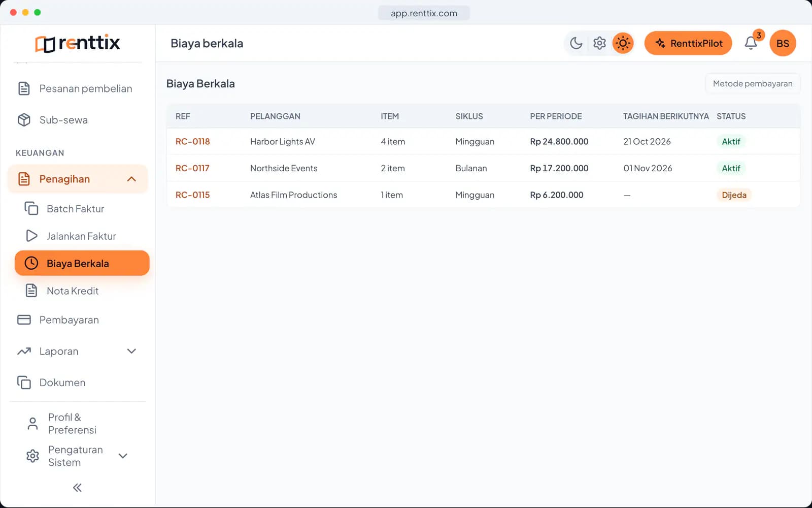The height and width of the screenshot is (508, 812).
Task: Open Nota Kredit menu entry
Action: pyautogui.click(x=82, y=291)
